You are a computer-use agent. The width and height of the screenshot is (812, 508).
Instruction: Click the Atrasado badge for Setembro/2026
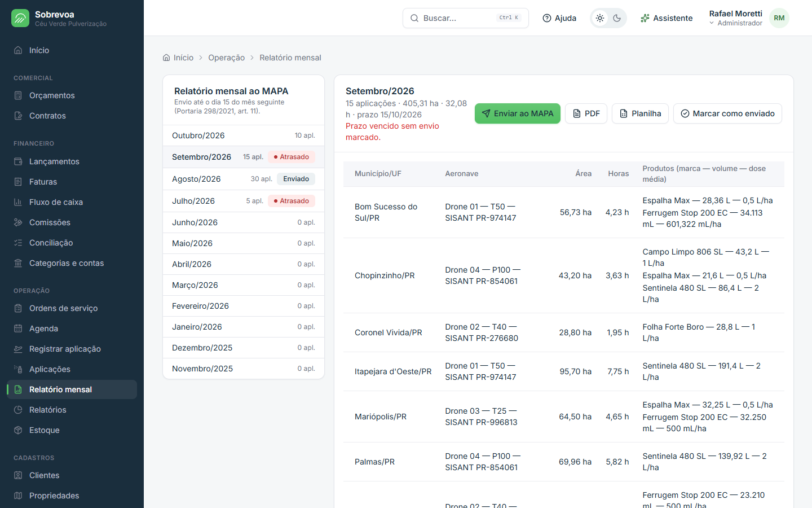(x=292, y=157)
